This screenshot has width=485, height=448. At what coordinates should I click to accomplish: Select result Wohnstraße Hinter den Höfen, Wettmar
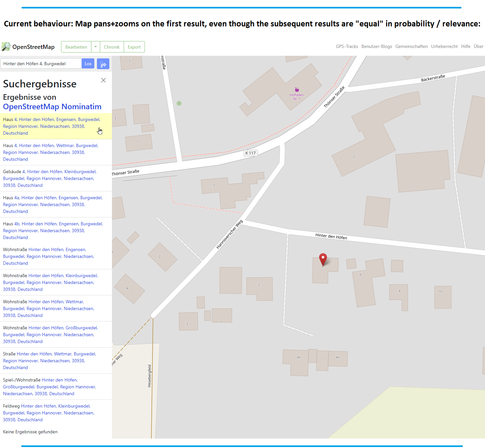click(x=56, y=308)
